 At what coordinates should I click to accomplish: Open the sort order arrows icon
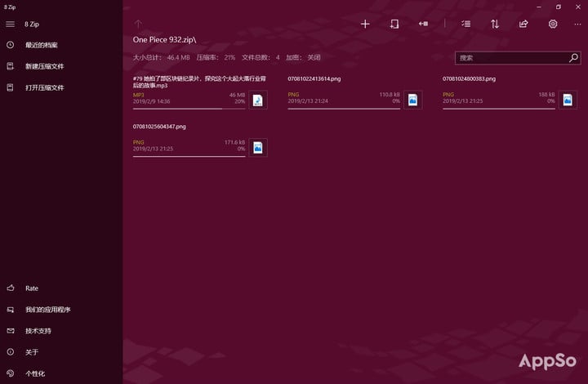(495, 24)
